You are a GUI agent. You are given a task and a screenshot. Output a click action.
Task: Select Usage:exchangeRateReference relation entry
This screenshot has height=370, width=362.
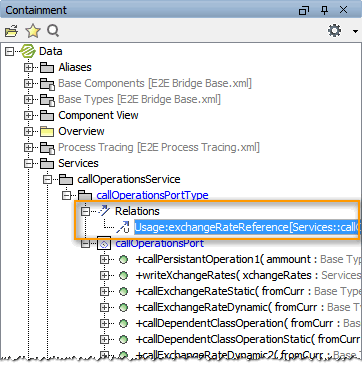tap(246, 228)
